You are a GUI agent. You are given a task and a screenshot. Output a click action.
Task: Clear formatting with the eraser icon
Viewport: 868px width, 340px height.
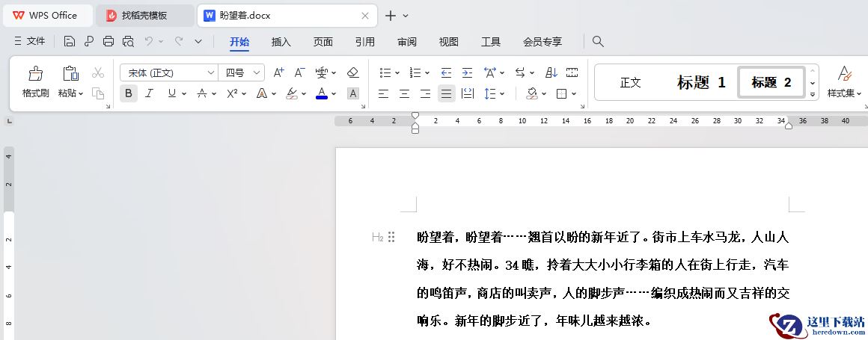tap(352, 72)
